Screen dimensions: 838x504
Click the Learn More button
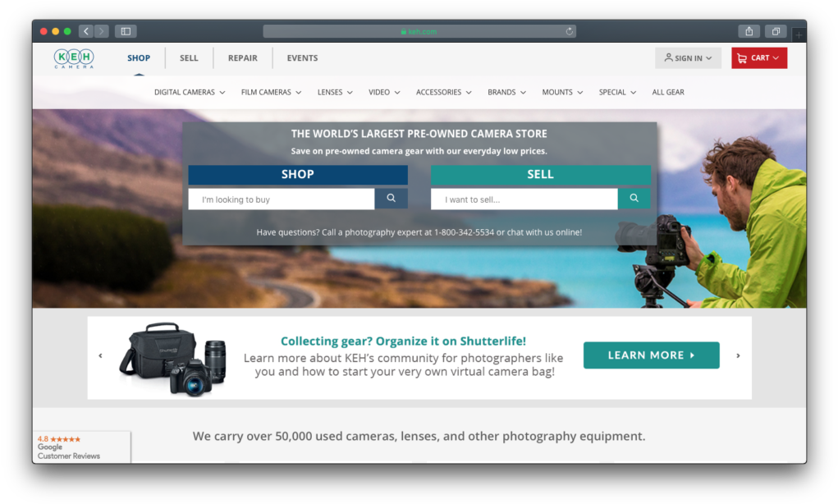point(651,355)
